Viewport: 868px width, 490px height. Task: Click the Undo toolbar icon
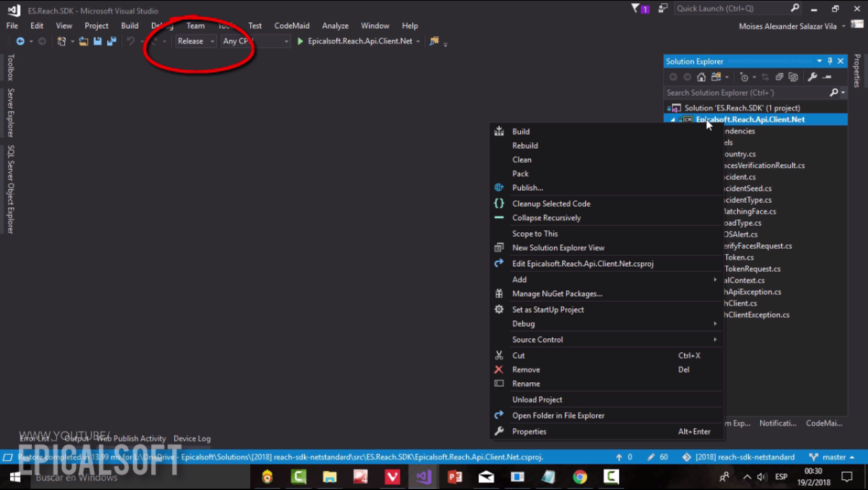tap(130, 41)
